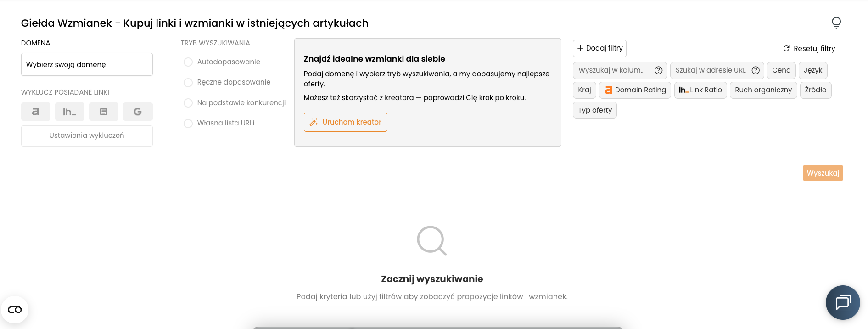Click the Zacznij wyszukiwanie heading
The height and width of the screenshot is (329, 868).
(432, 279)
